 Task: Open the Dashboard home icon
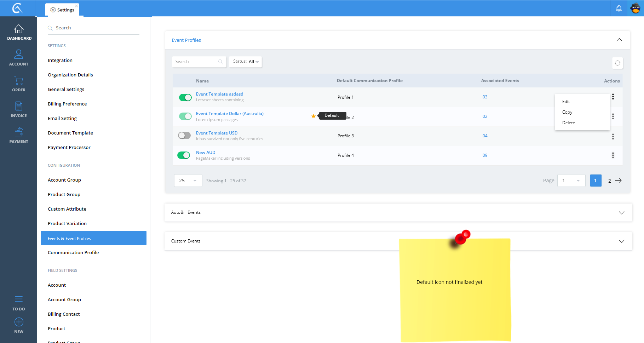(18, 29)
